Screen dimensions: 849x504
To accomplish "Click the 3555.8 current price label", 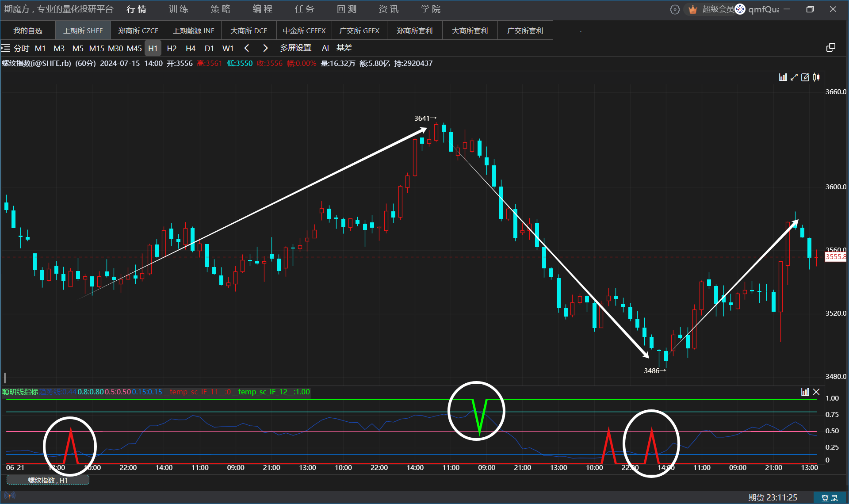I will coord(835,257).
